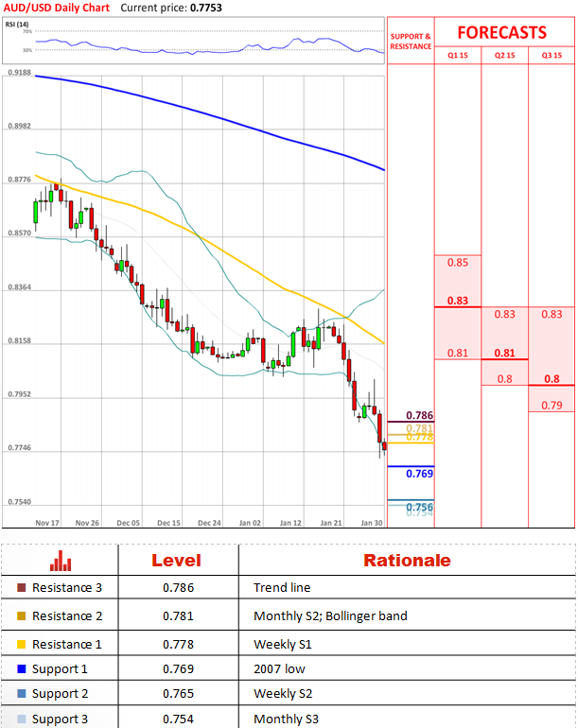Image resolution: width=578 pixels, height=728 pixels.
Task: Click the Rationale column header
Action: pos(407,561)
